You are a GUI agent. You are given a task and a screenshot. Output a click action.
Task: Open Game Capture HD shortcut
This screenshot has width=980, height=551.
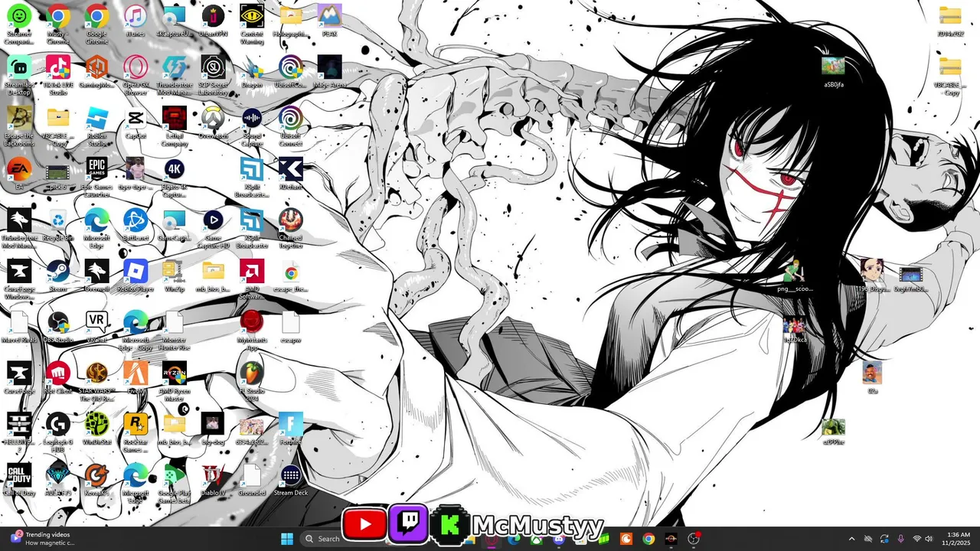[213, 227]
